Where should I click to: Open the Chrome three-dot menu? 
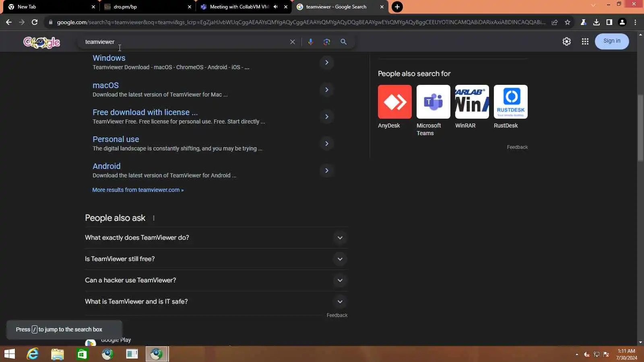(x=635, y=22)
